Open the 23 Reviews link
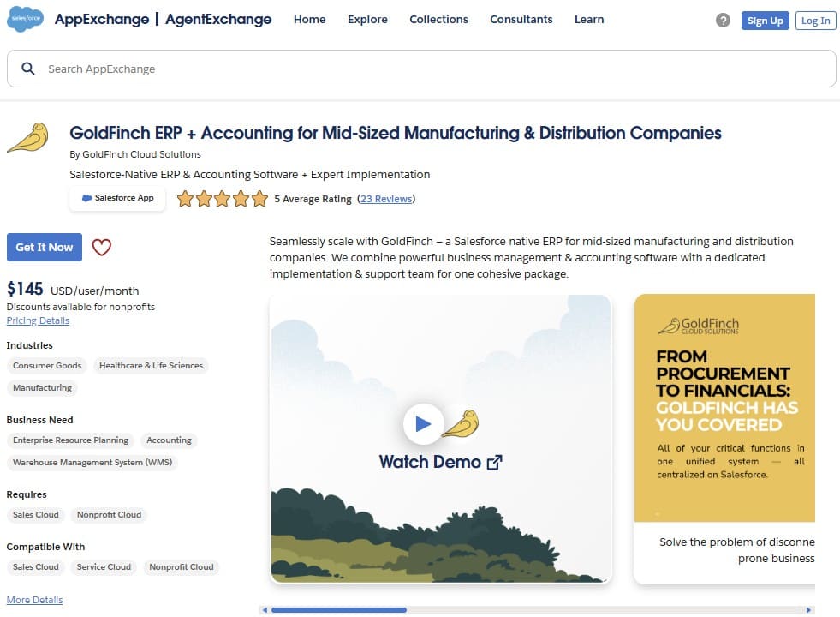The width and height of the screenshot is (840, 617). [x=386, y=199]
